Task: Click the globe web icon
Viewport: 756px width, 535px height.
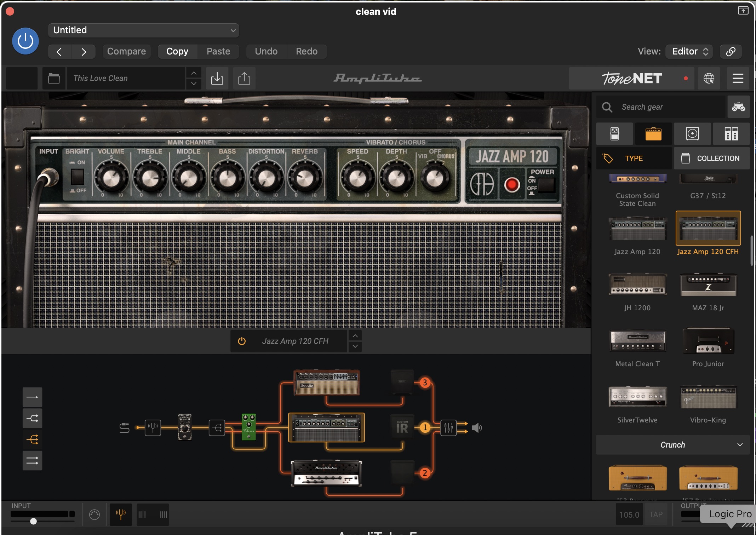Action: pyautogui.click(x=709, y=78)
